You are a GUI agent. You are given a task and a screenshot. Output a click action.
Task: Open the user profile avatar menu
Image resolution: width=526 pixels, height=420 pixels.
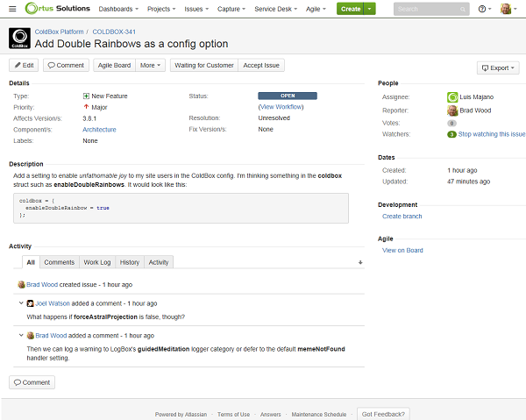click(508, 9)
